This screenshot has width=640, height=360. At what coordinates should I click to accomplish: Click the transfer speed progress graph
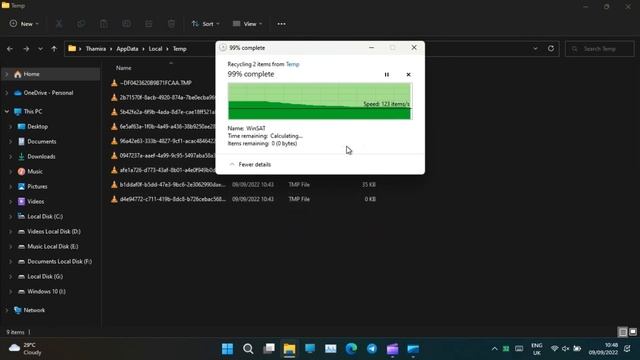[x=320, y=101]
